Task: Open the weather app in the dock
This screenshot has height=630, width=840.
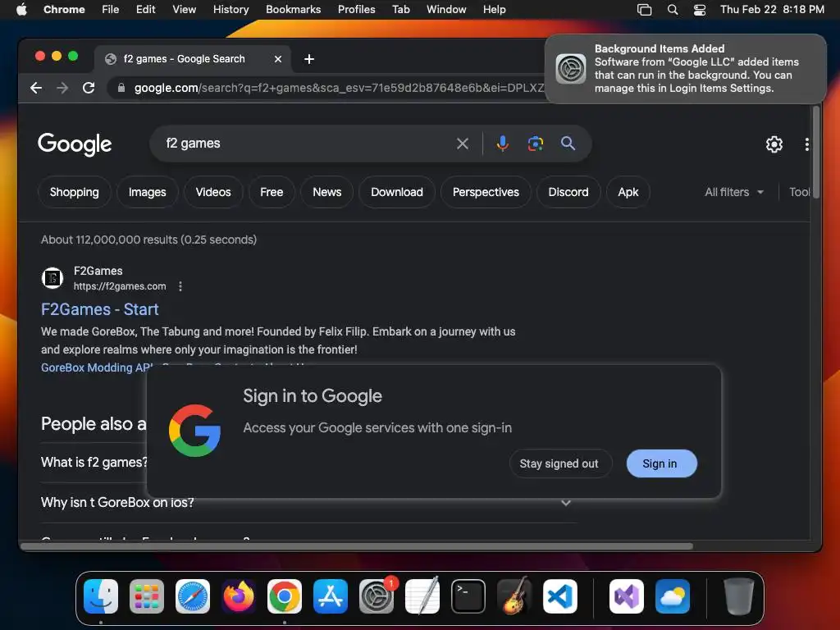Action: point(673,596)
